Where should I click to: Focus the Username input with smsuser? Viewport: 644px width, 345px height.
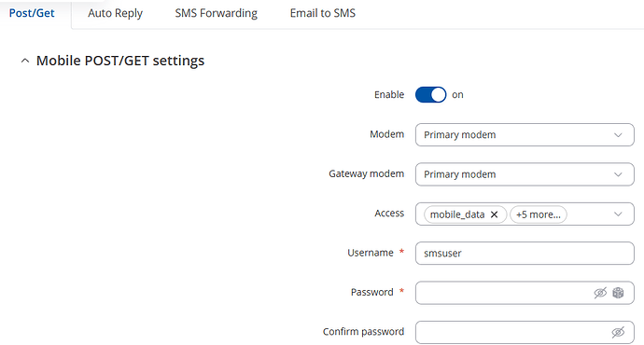point(525,253)
